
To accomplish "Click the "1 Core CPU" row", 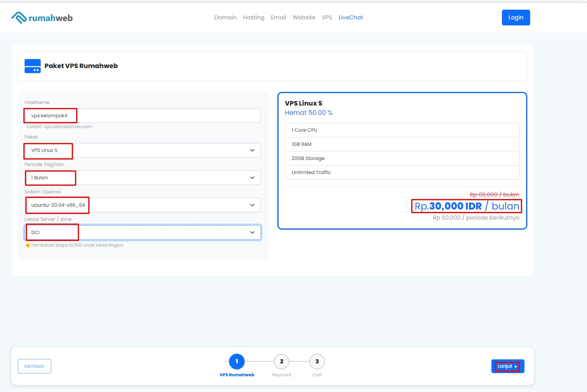I will (x=402, y=130).
